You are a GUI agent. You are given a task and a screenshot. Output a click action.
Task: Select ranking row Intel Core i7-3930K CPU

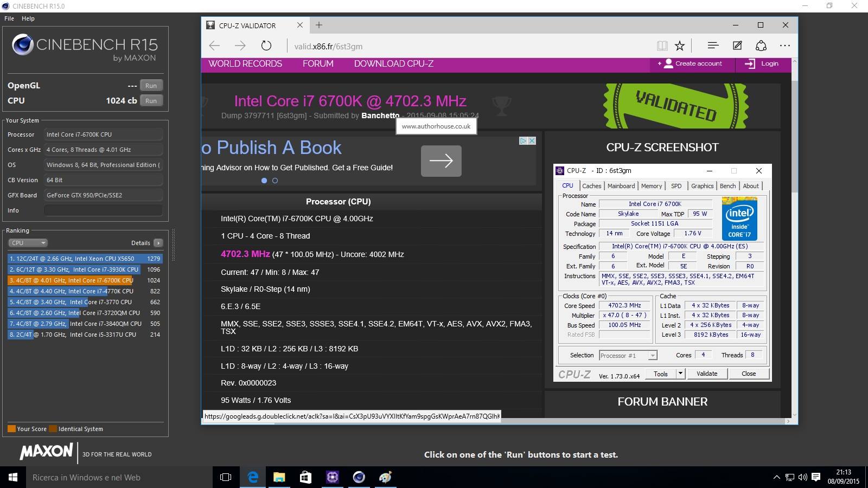[85, 269]
